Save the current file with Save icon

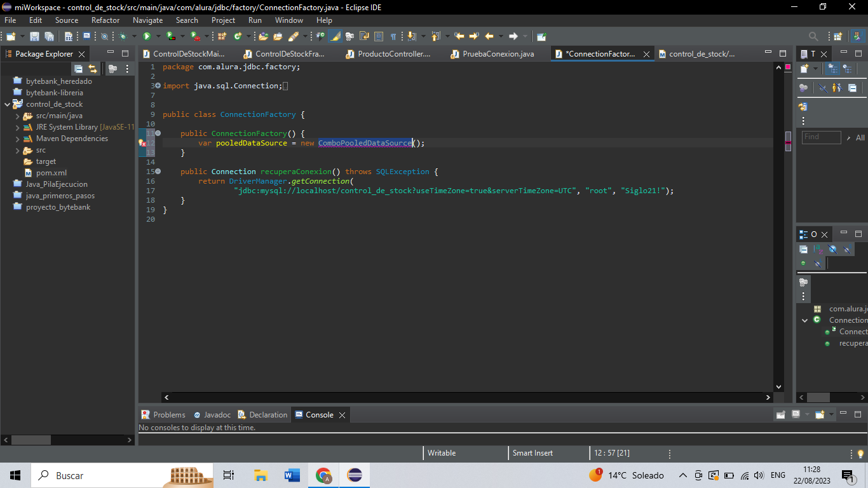(34, 36)
